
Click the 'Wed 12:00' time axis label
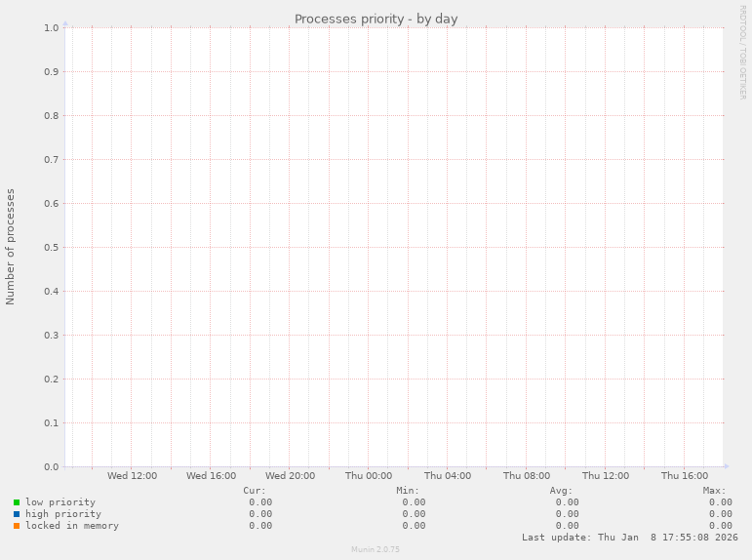click(x=132, y=475)
